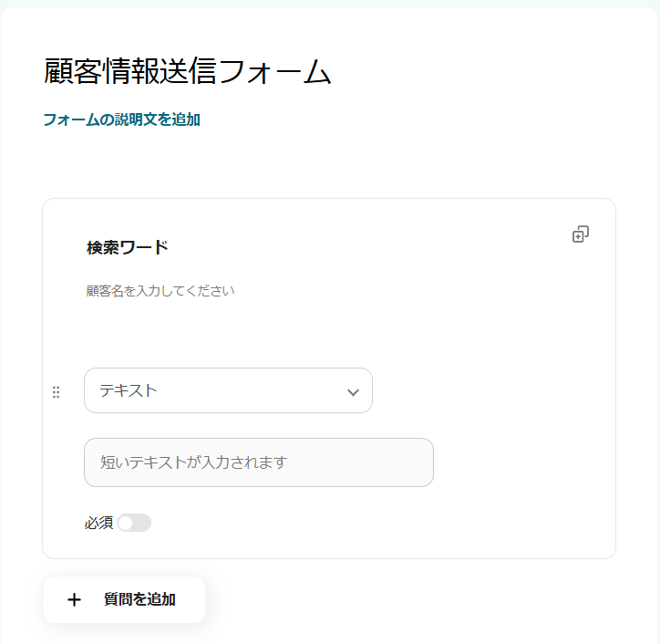Mark the 検索ワード question as required
Viewport: 660px width, 644px height.
pos(134,523)
